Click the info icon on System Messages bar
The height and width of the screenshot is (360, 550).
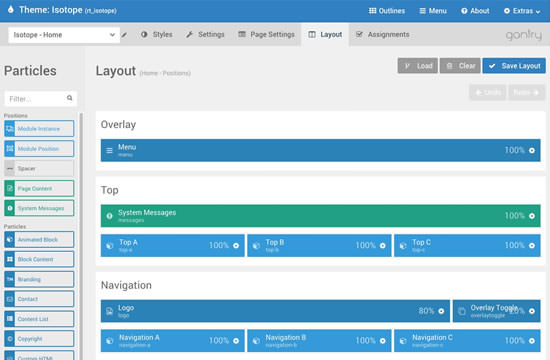pyautogui.click(x=109, y=216)
